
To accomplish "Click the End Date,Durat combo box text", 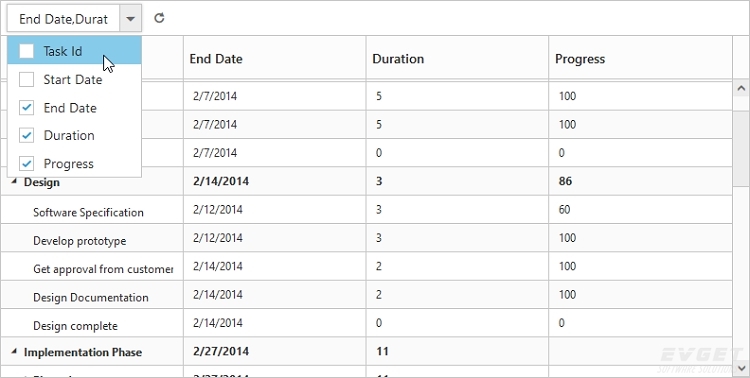I will pyautogui.click(x=63, y=19).
